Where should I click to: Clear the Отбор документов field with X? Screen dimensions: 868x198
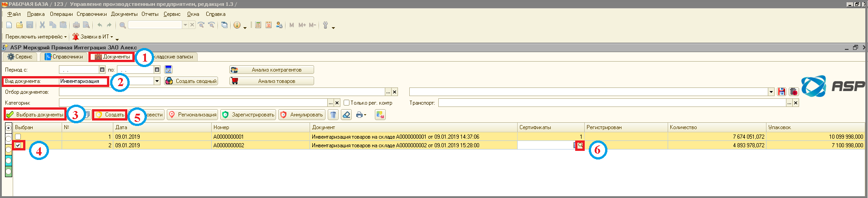coord(395,92)
